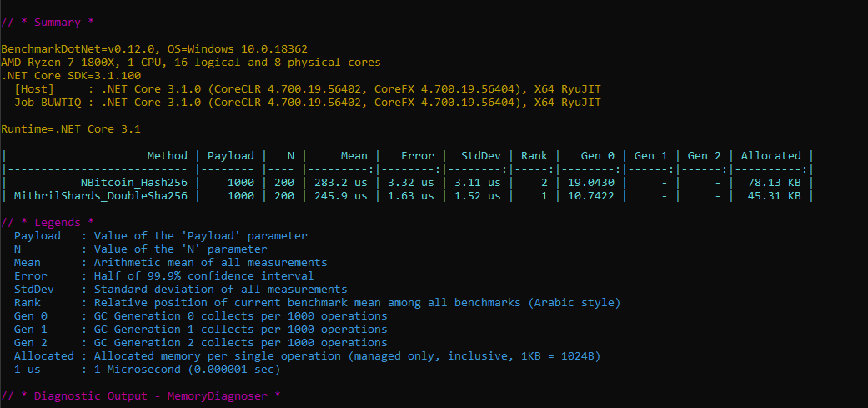Screen dimensions: 868x408
Task: Click 'Allocated memory per single operation' legend
Action: pyautogui.click(x=347, y=356)
